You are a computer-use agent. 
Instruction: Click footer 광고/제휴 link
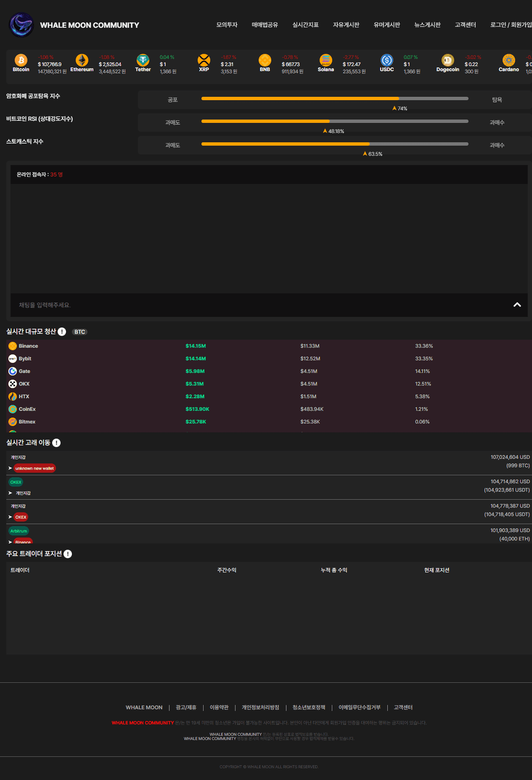[x=186, y=708]
